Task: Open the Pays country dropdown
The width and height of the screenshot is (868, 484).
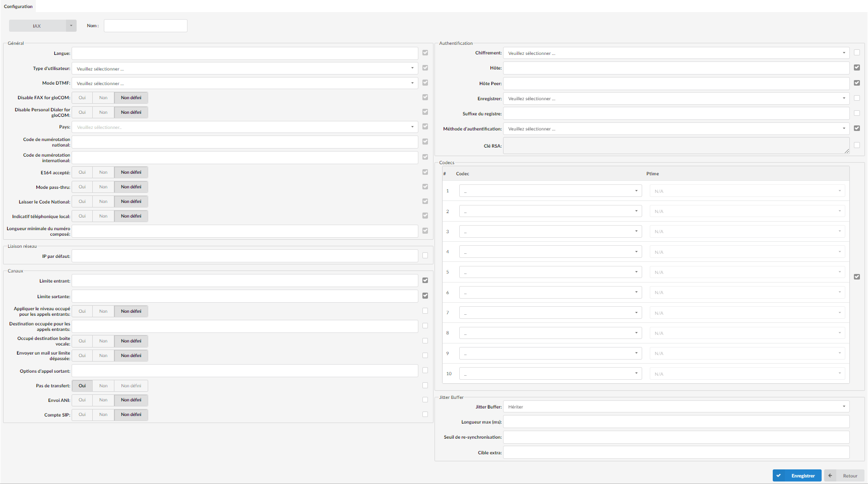Action: 245,127
